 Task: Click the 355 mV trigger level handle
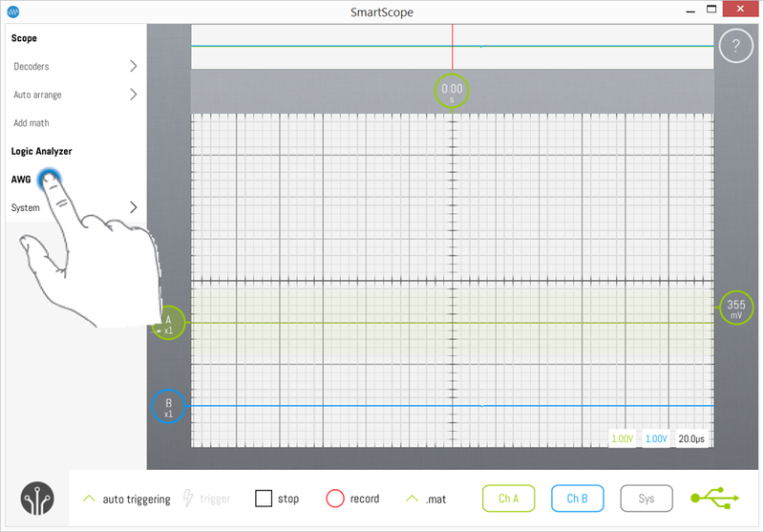click(735, 309)
